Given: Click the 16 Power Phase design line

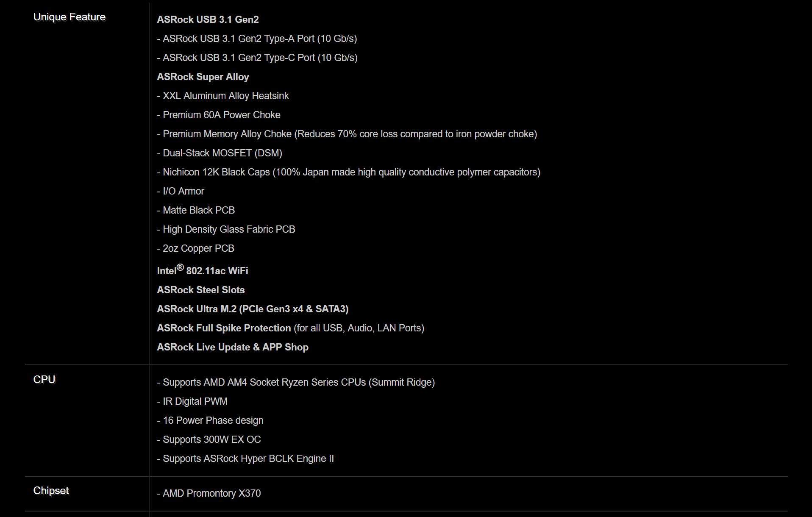Looking at the screenshot, I should click(x=210, y=420).
